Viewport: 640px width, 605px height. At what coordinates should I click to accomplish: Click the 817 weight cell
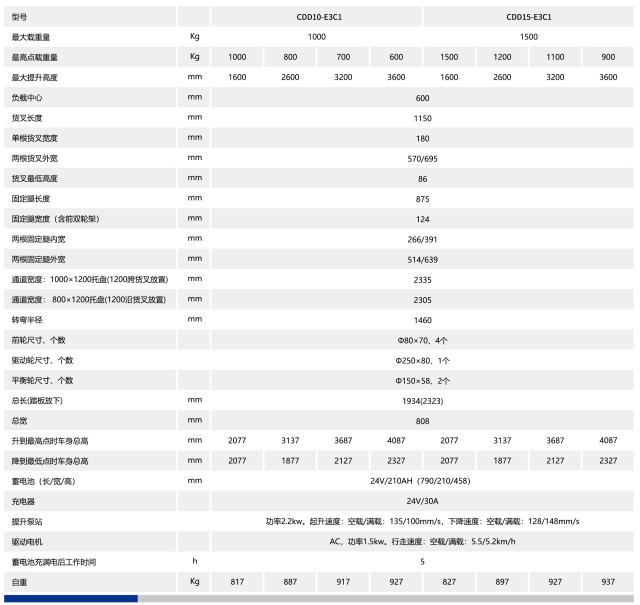click(x=237, y=582)
